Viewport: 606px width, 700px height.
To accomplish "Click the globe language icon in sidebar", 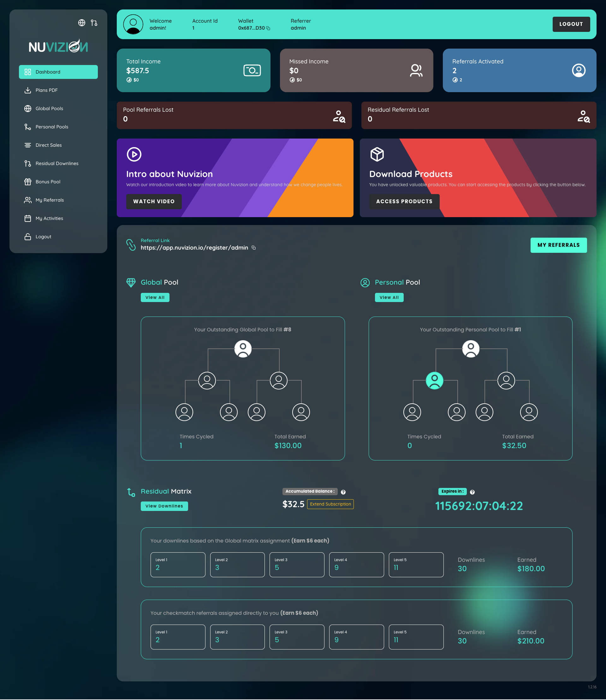I will coord(82,23).
